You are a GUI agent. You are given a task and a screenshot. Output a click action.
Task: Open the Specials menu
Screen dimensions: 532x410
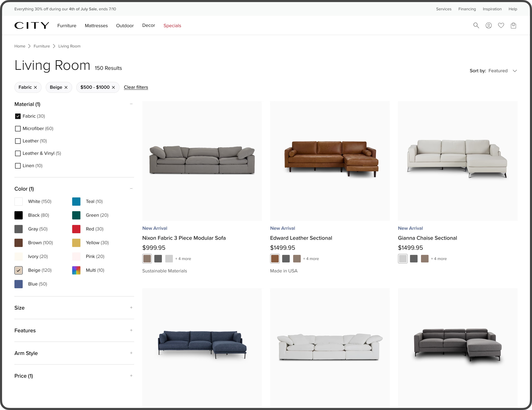[x=172, y=26]
